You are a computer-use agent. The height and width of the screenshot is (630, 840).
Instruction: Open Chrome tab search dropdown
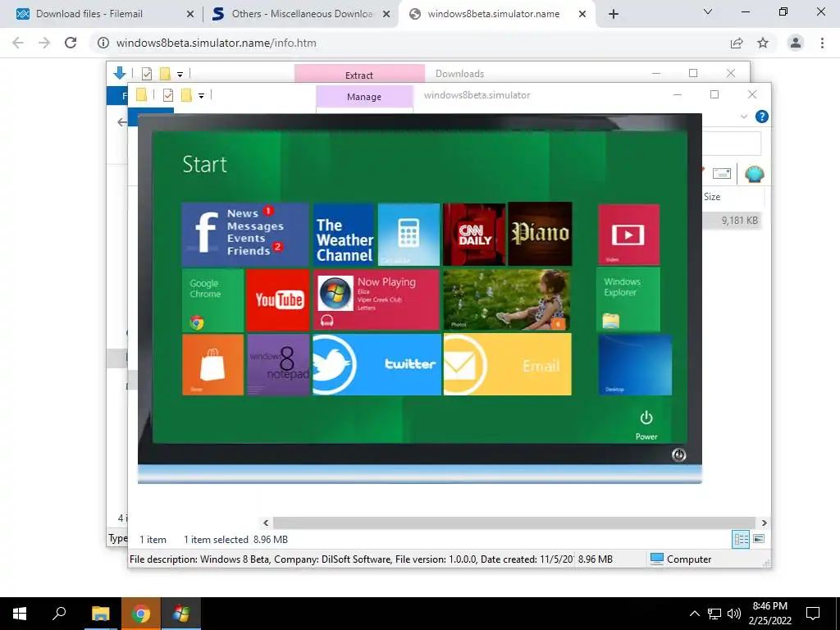(x=708, y=11)
